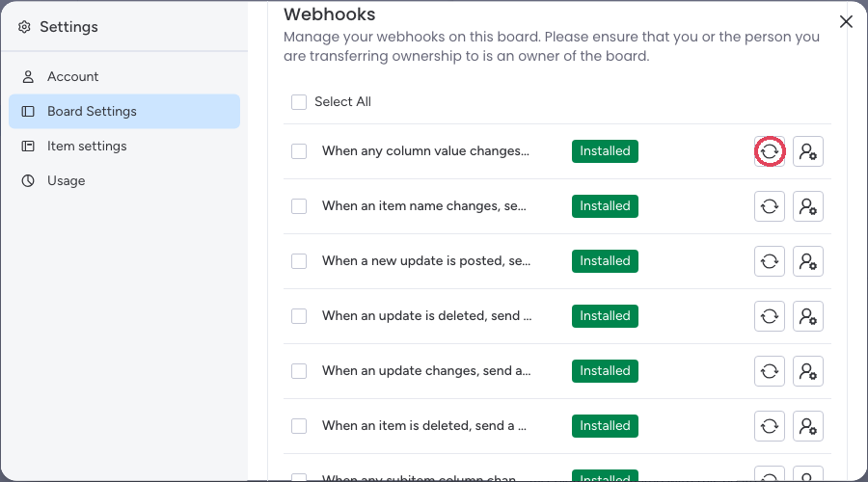Refresh the item is deleted webhook

coord(770,426)
